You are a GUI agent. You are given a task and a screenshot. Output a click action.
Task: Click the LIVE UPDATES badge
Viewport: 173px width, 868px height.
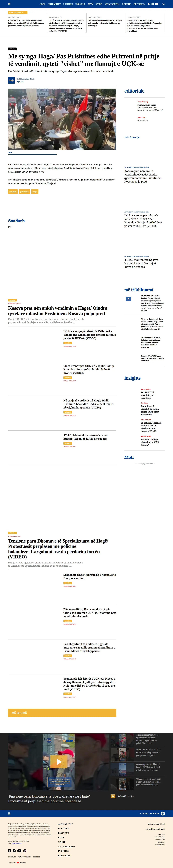[18, 12]
